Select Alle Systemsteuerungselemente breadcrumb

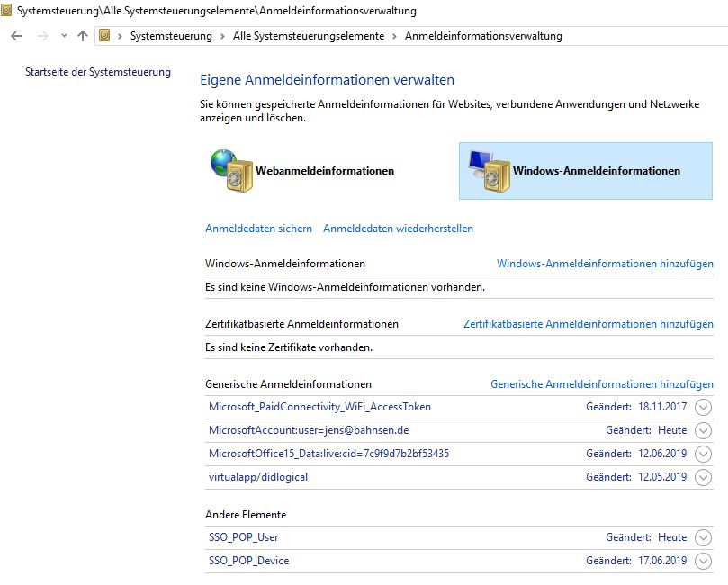click(x=309, y=36)
